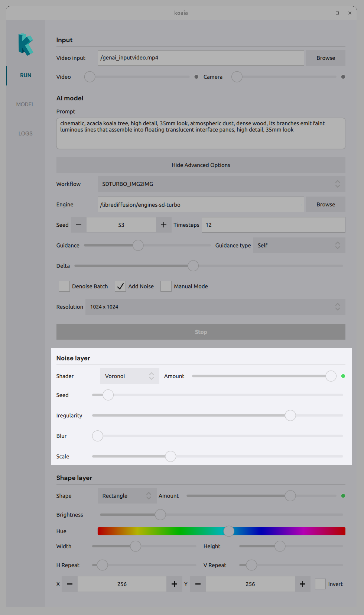Image resolution: width=364 pixels, height=615 pixels.
Task: Switch to the MODEL tab
Action: (25, 104)
